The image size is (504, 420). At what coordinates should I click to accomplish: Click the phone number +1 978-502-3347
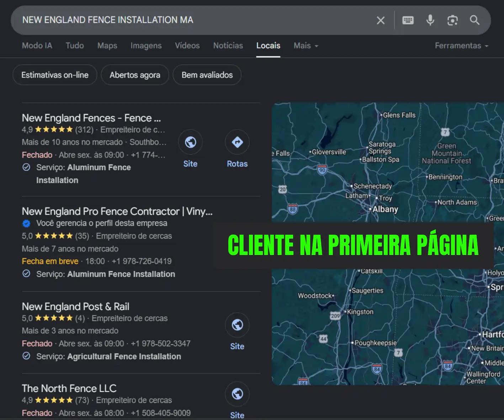160,344
